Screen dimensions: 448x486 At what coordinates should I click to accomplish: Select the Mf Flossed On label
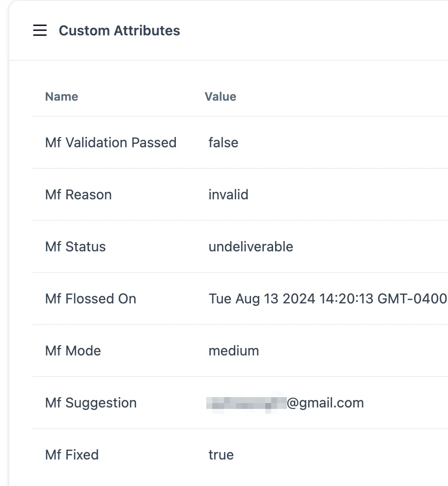90,299
